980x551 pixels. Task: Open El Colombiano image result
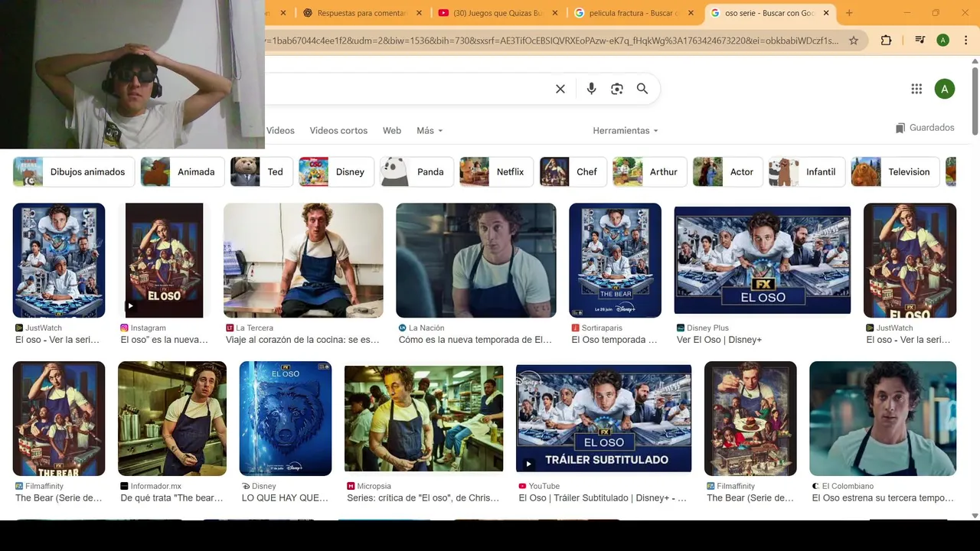[x=883, y=419]
